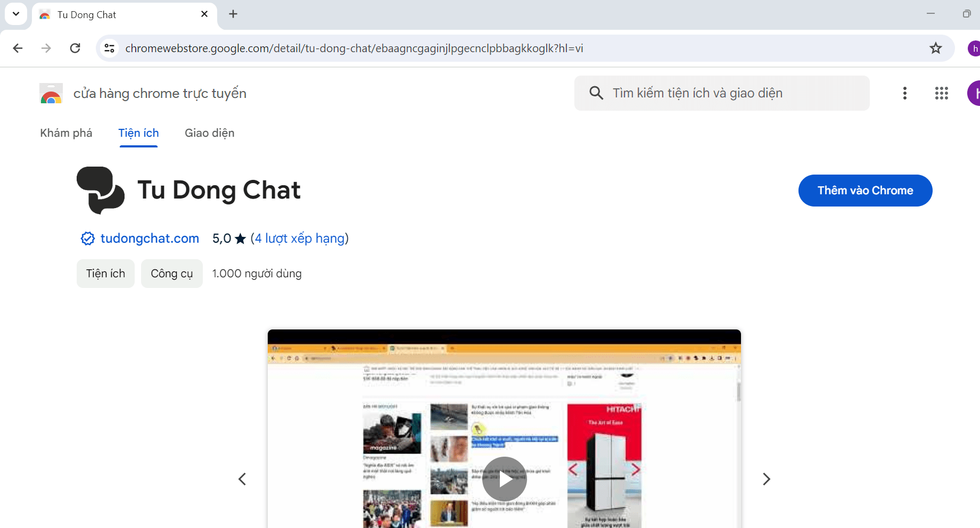Click the 5,0 star rating
The image size is (980, 528).
tap(229, 238)
